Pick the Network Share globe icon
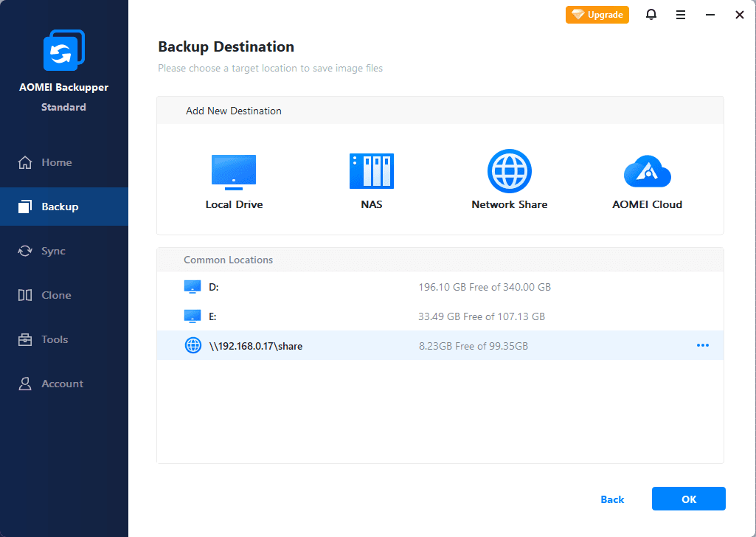Image resolution: width=756 pixels, height=537 pixels. tap(509, 171)
